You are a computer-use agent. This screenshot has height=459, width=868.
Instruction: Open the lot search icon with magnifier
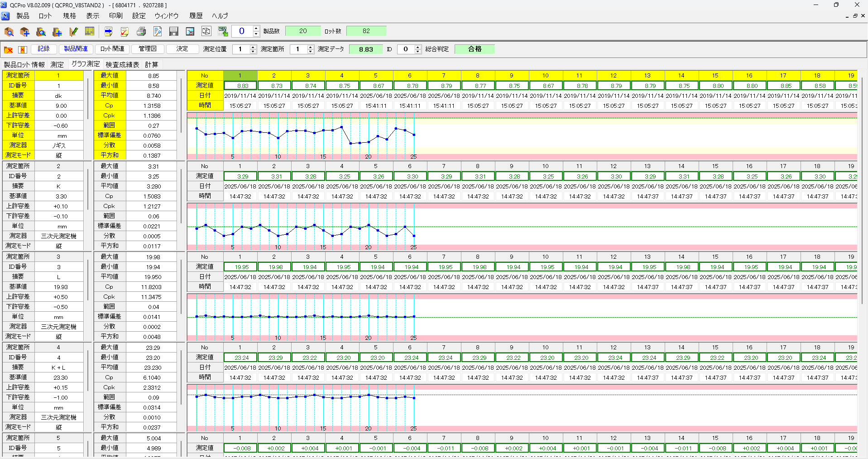41,31
